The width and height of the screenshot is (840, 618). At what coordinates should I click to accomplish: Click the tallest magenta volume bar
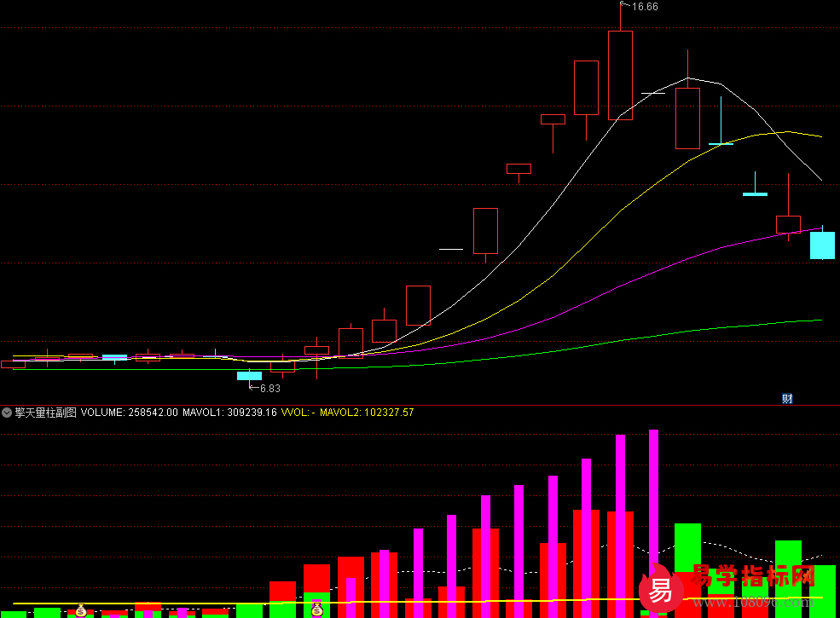[x=653, y=511]
